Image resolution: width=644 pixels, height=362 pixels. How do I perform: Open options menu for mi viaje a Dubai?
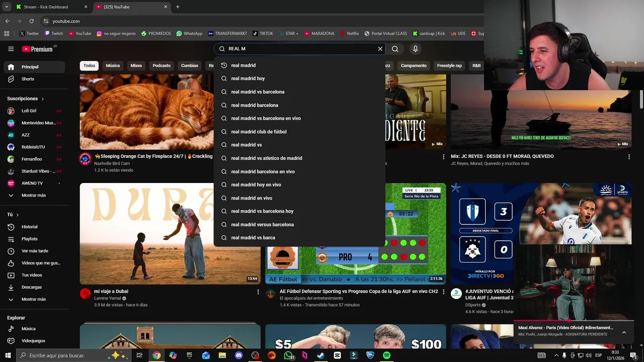(x=258, y=292)
